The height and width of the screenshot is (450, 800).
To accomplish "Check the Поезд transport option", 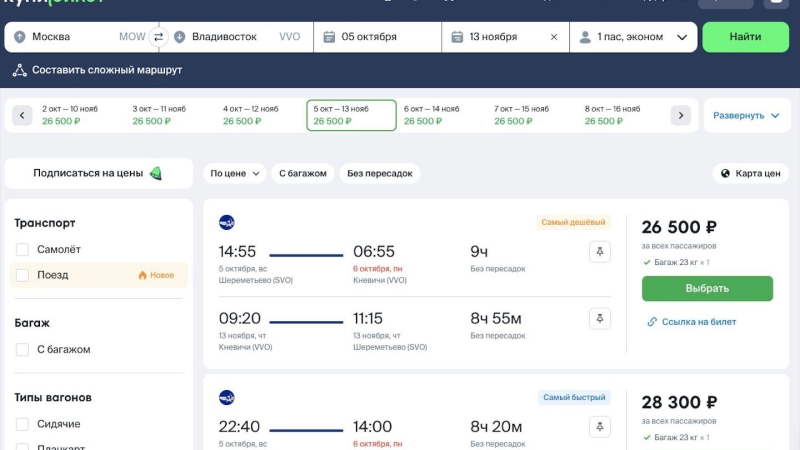I will click(22, 275).
